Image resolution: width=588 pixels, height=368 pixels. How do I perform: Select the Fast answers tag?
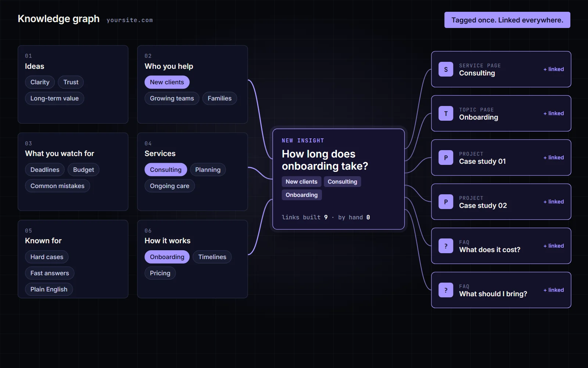click(x=50, y=273)
